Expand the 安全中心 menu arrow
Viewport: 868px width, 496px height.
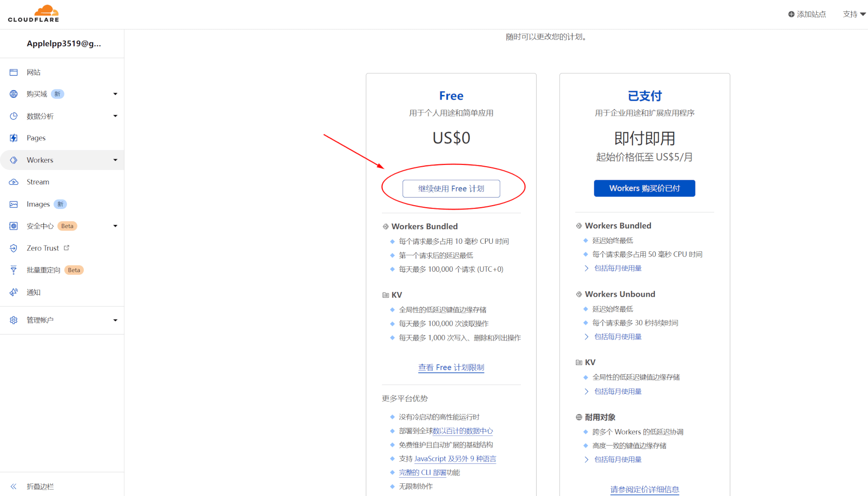115,226
